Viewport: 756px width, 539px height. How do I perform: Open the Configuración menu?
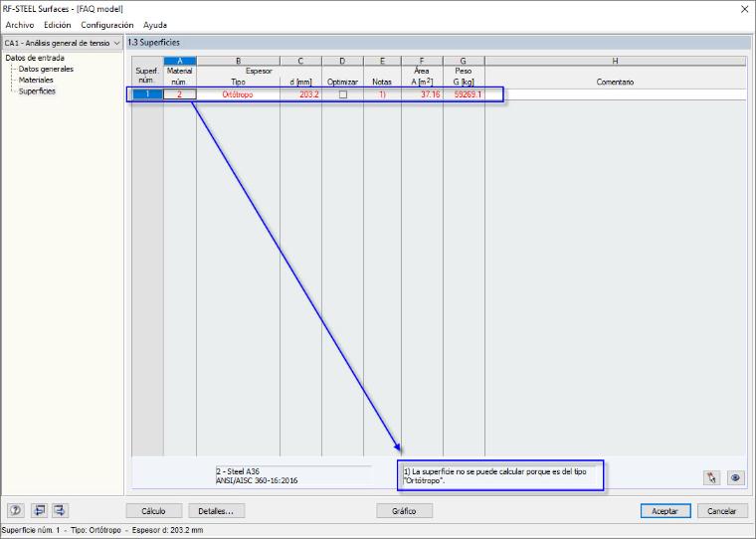[107, 25]
